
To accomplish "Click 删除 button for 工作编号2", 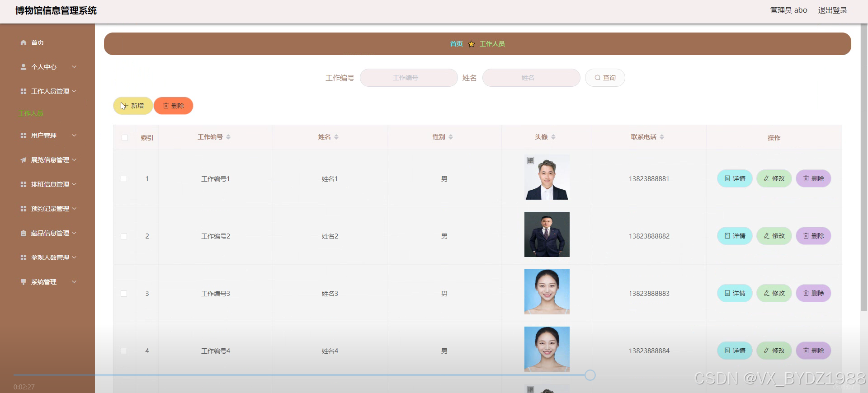I will pyautogui.click(x=813, y=236).
